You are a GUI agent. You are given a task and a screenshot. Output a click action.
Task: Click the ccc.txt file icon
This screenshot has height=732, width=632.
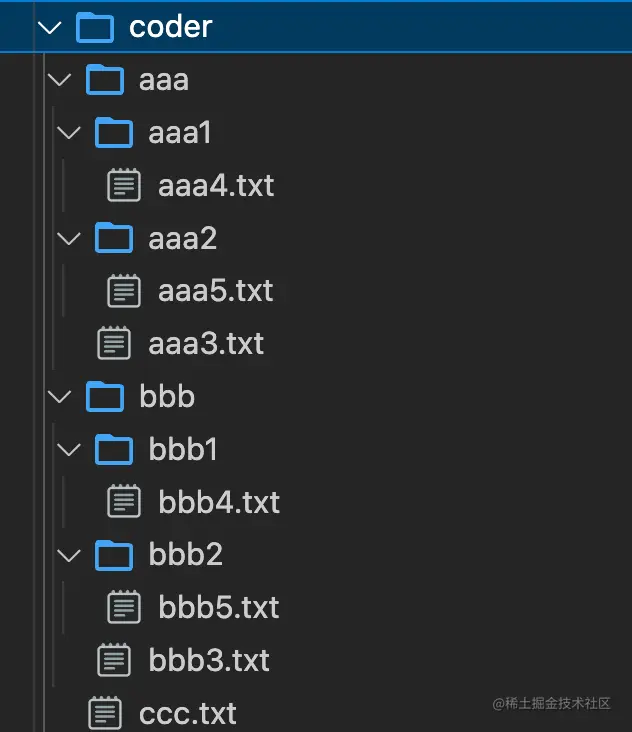(x=104, y=713)
